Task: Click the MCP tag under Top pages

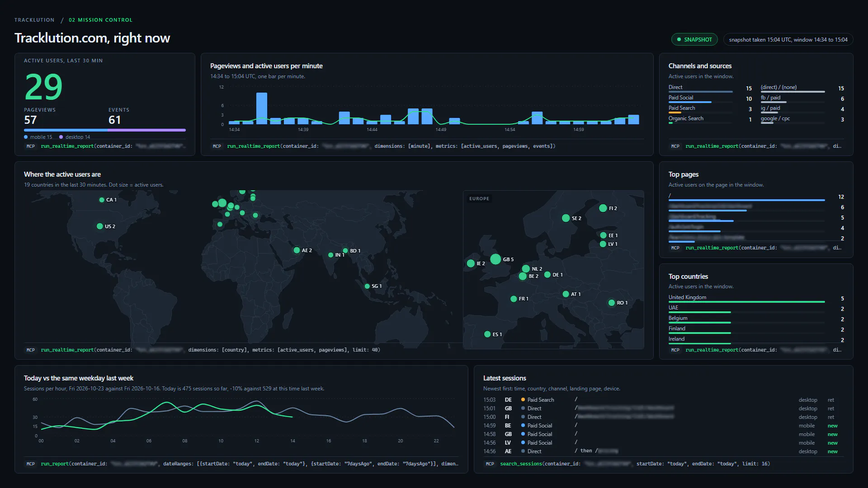Action: (675, 248)
